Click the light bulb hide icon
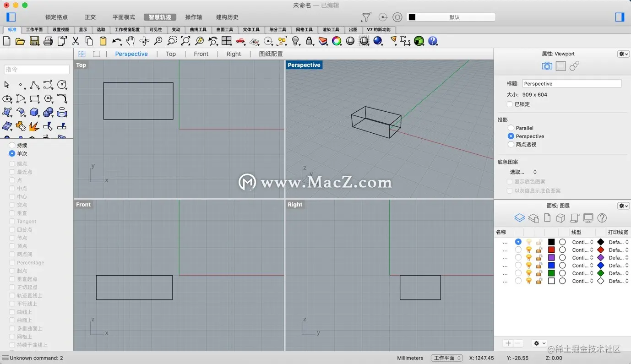Screen dimensions: 631x364 (296, 41)
